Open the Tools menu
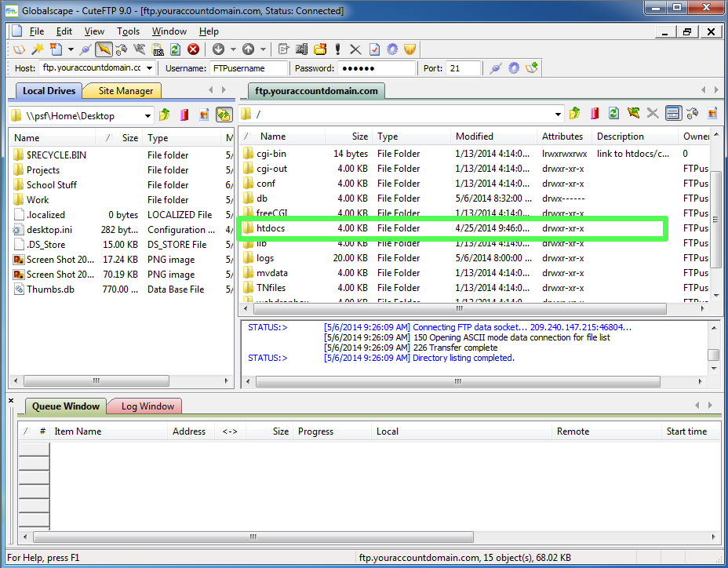Screen dimensions: 728x568 128,31
